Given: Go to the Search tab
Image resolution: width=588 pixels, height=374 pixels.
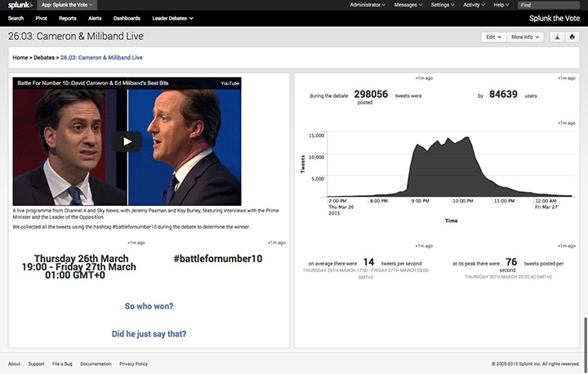Looking at the screenshot, I should 16,18.
